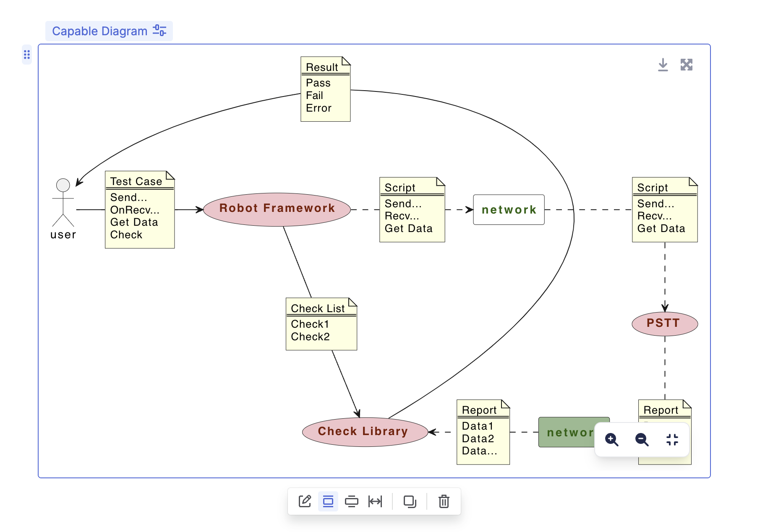Zoom out of the diagram
Screen dimensions: 773x532
641,440
